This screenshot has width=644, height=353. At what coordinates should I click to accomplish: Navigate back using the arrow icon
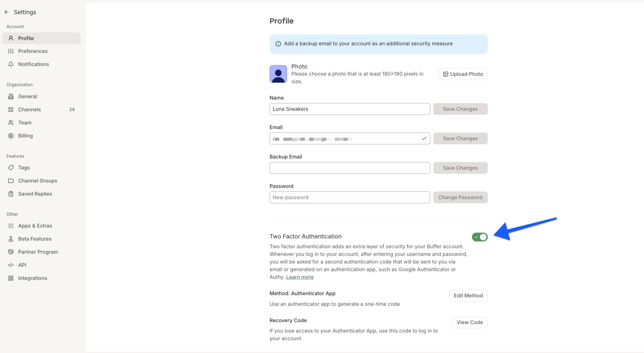pyautogui.click(x=7, y=12)
